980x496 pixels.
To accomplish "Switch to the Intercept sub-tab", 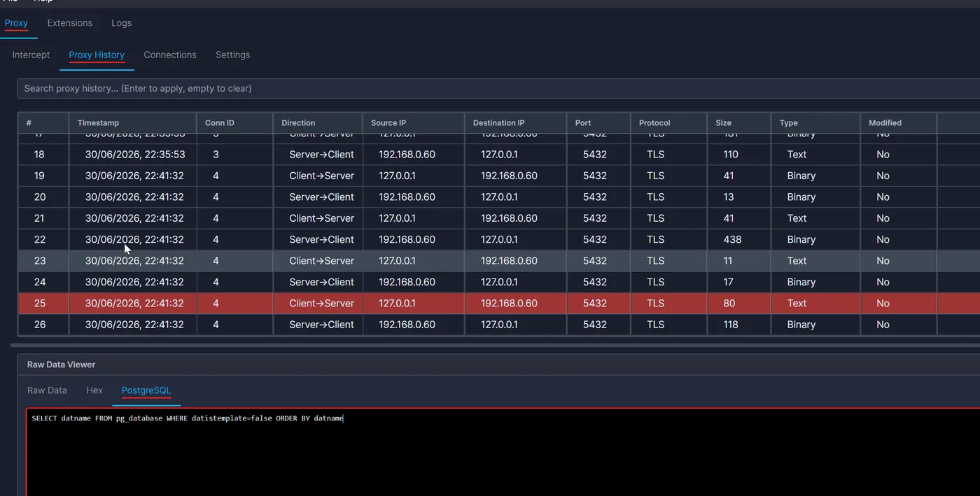I will 31,55.
